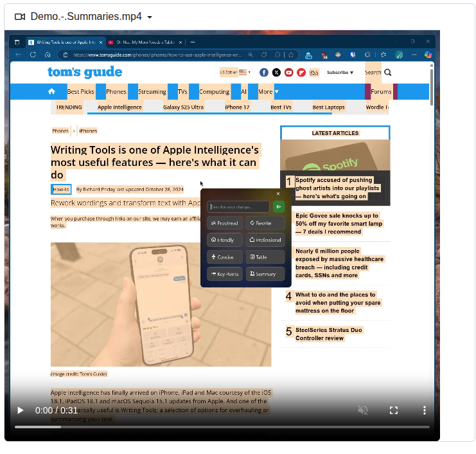Image resolution: width=476 pixels, height=454 pixels.
Task: Click the site Search magnifier icon
Action: pyautogui.click(x=387, y=72)
